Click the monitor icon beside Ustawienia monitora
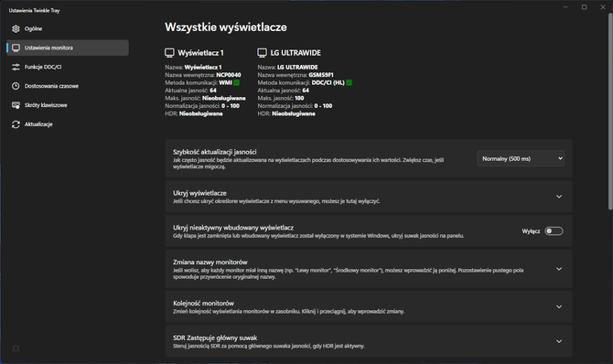This screenshot has height=364, width=613. tap(16, 48)
